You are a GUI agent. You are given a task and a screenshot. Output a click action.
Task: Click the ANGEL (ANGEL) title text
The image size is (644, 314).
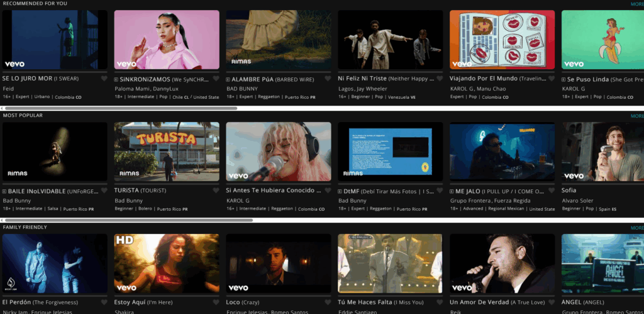[x=582, y=302]
